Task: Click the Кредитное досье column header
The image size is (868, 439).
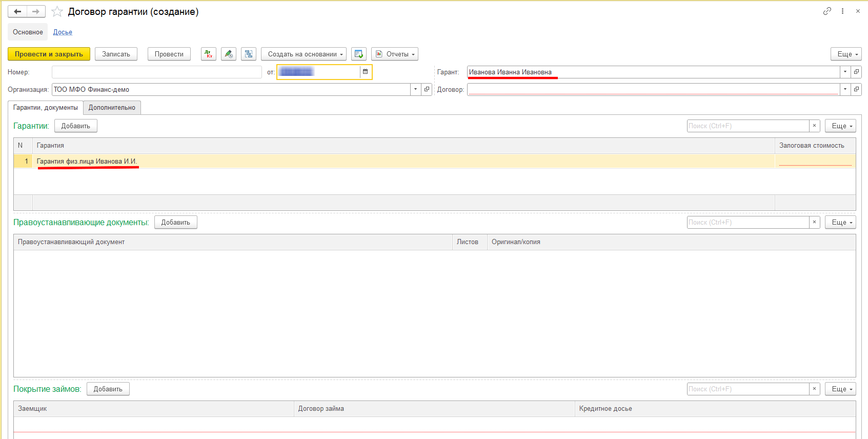Action: (x=715, y=409)
